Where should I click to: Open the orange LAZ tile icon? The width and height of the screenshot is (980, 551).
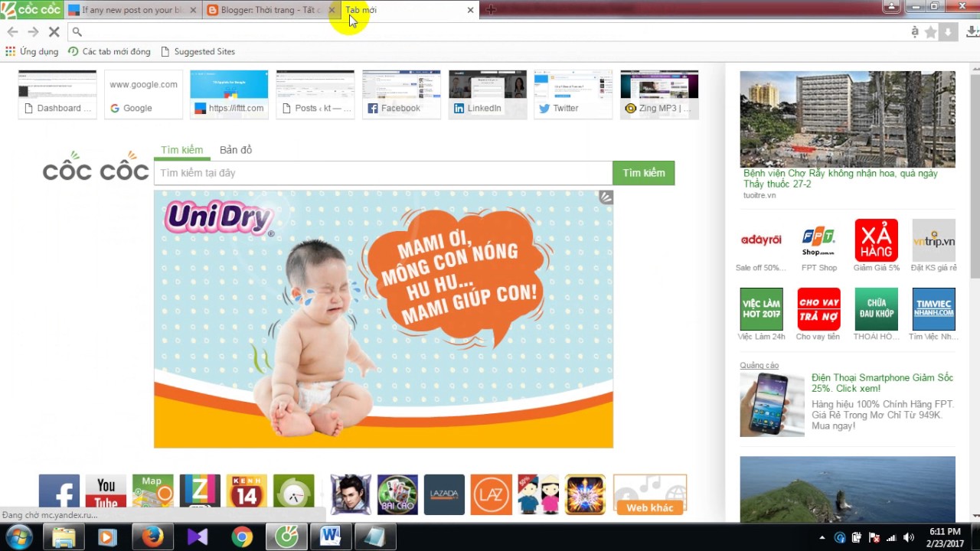click(491, 494)
